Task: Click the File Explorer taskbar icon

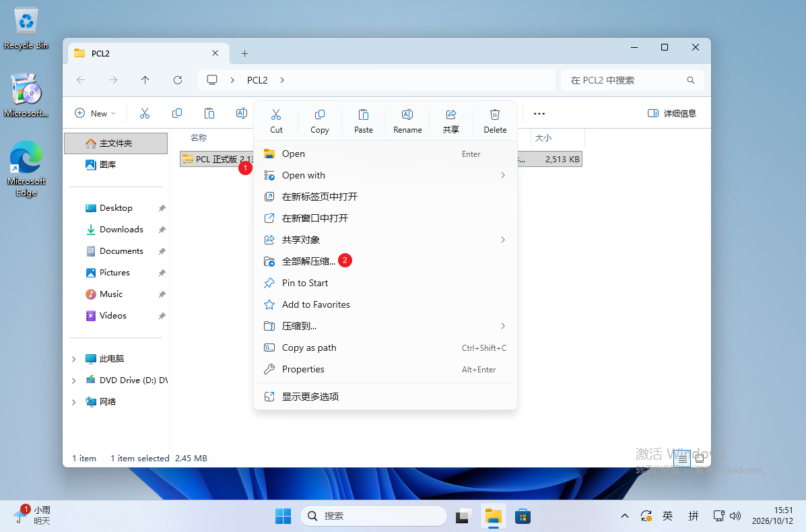Action: click(x=494, y=516)
